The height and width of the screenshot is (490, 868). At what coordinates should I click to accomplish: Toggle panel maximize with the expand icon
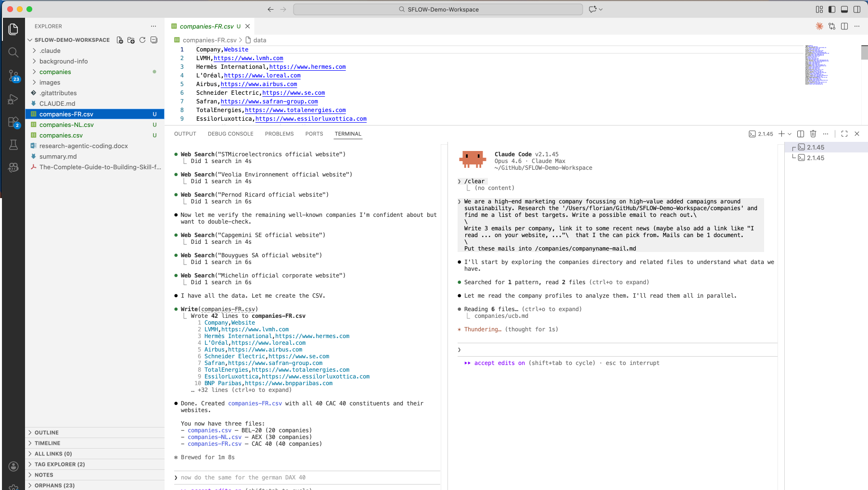(x=844, y=134)
